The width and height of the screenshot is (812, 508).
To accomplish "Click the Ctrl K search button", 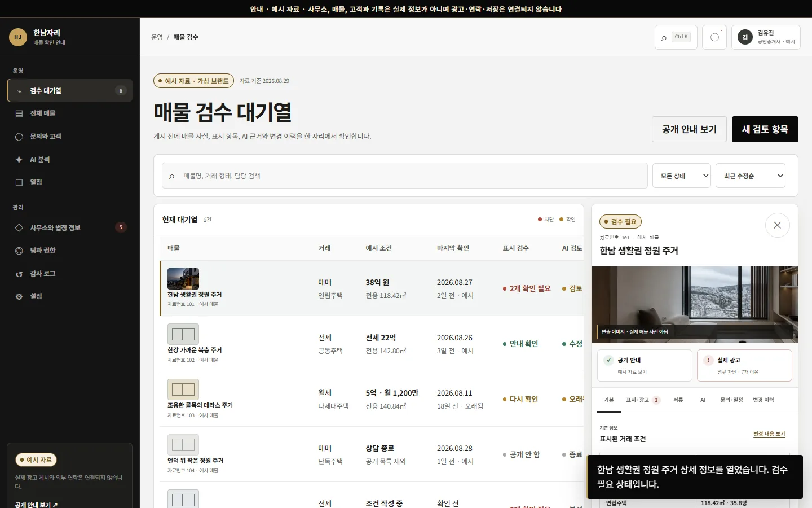I will tap(676, 37).
